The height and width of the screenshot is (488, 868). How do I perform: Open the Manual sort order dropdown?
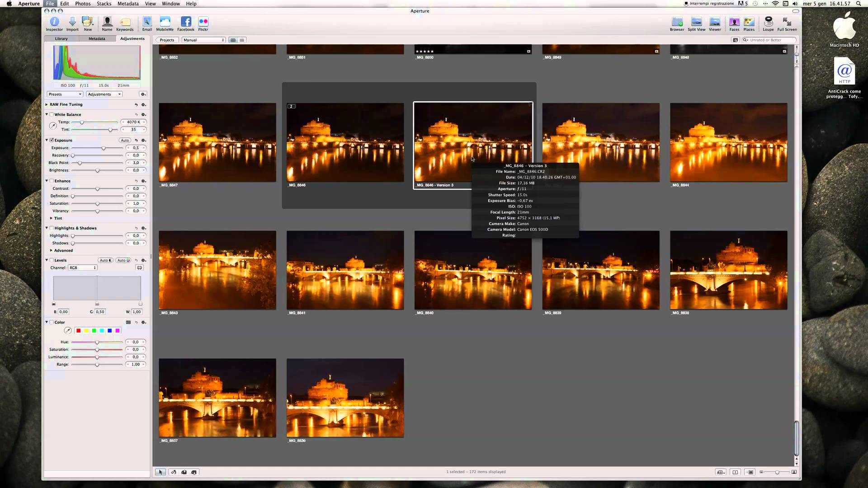203,40
